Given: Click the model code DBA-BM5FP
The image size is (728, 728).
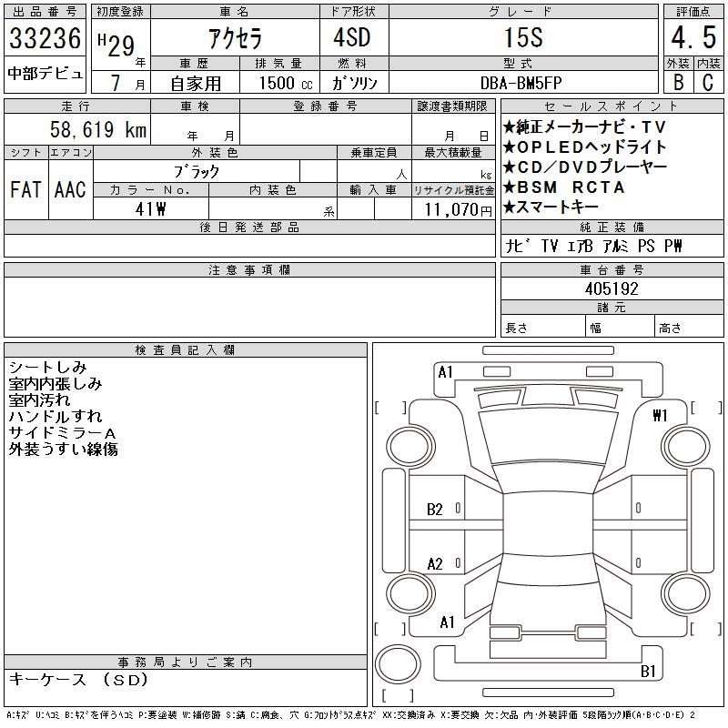Looking at the screenshot, I should coord(521,83).
